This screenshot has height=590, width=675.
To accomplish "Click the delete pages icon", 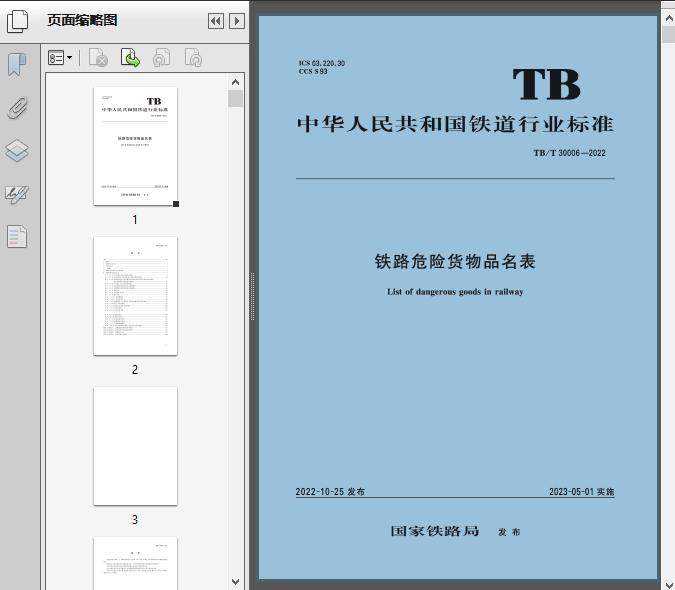I will click(x=98, y=58).
